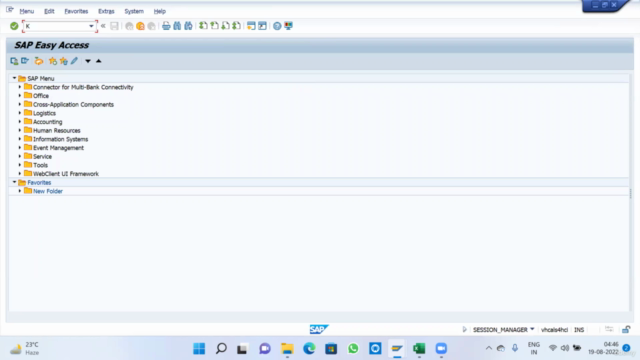Open the Favorites menu in menu bar

[x=76, y=11]
